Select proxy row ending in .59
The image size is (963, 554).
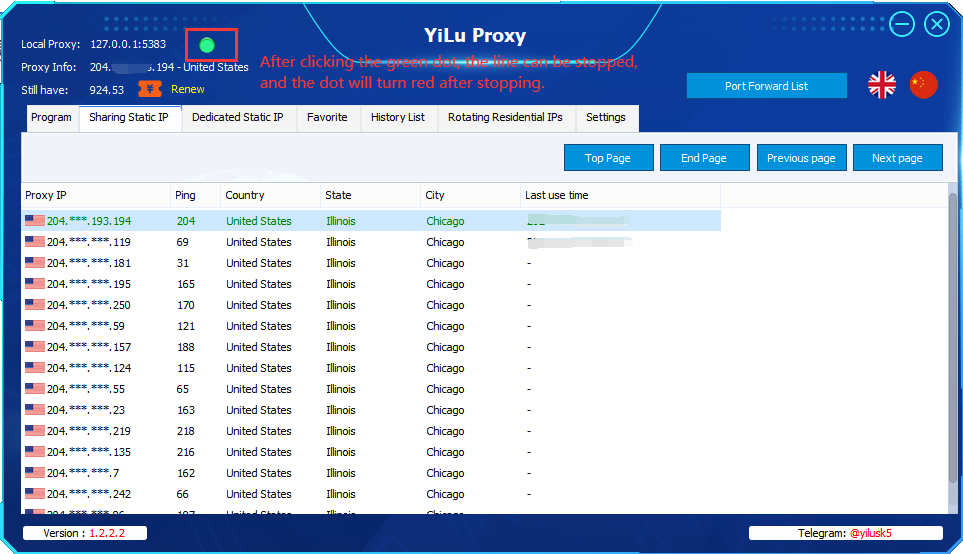point(372,326)
